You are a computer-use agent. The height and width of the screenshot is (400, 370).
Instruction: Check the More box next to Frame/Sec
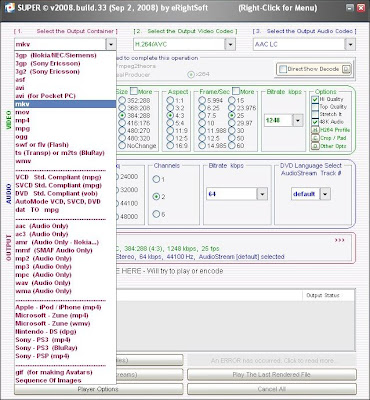tap(236, 91)
